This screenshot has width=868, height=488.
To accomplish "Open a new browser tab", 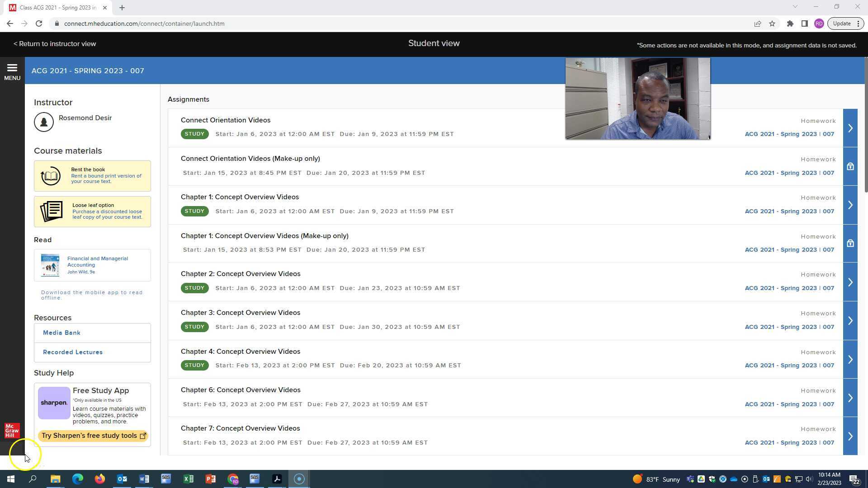I will tap(122, 8).
